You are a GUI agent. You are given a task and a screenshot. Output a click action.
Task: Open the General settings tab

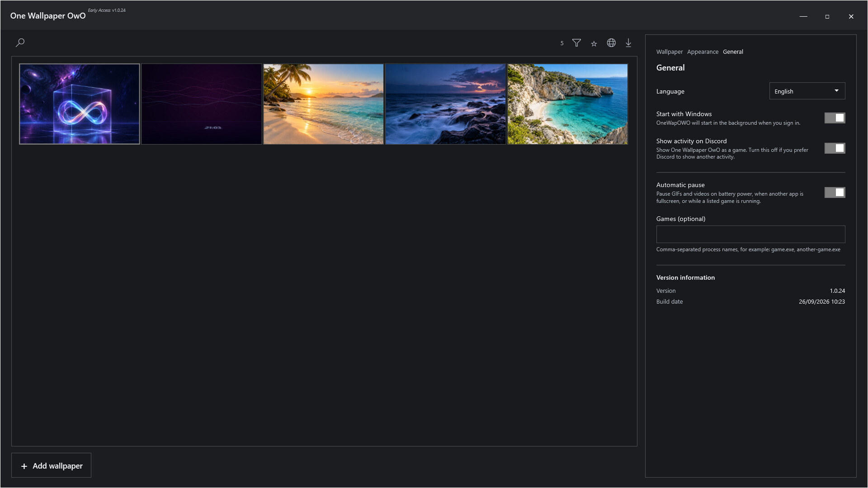coord(733,52)
